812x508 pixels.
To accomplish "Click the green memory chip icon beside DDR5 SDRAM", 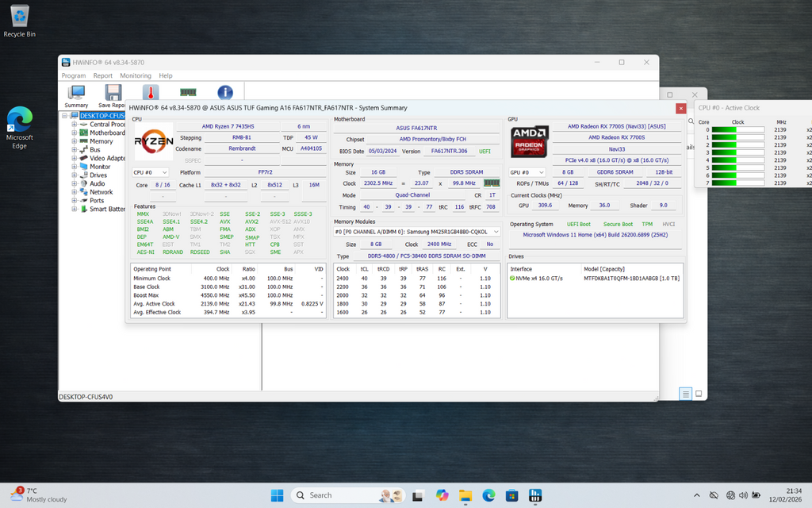I will 492,183.
